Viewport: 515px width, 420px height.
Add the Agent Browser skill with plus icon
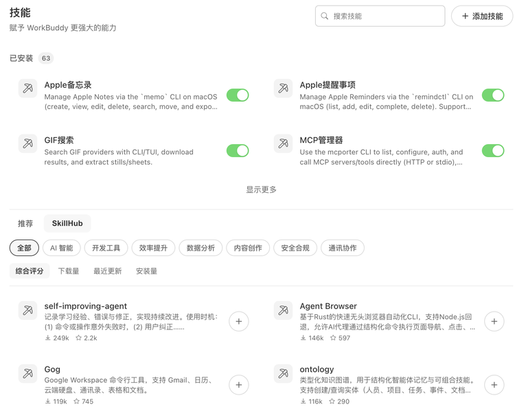tap(494, 321)
